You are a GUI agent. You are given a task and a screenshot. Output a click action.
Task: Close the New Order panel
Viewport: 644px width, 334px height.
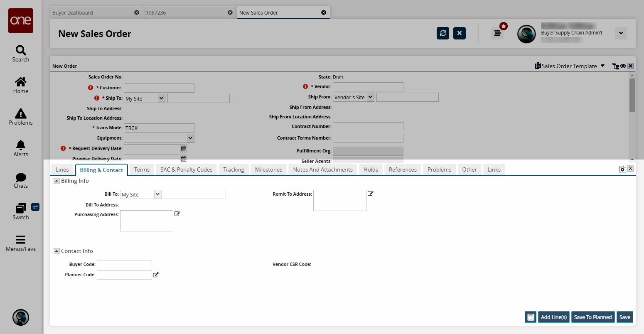[631, 66]
